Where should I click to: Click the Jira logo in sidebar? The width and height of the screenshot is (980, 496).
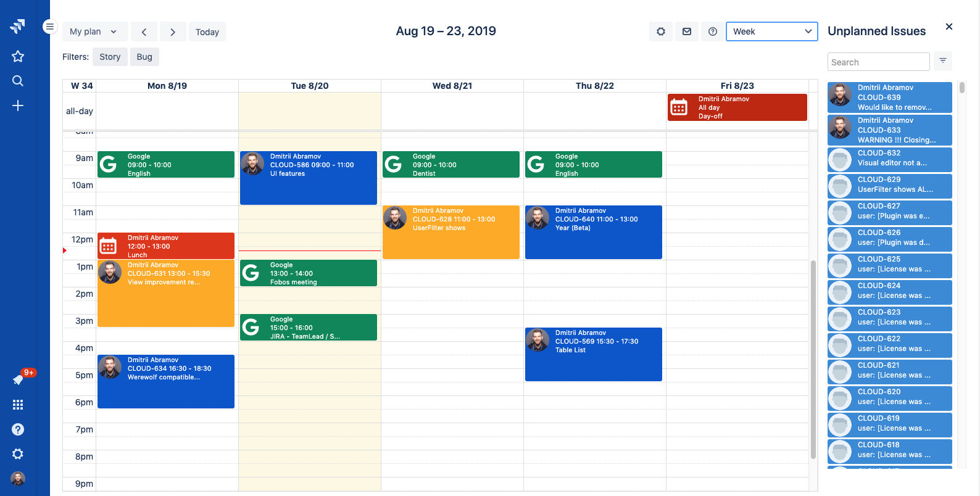click(x=18, y=26)
